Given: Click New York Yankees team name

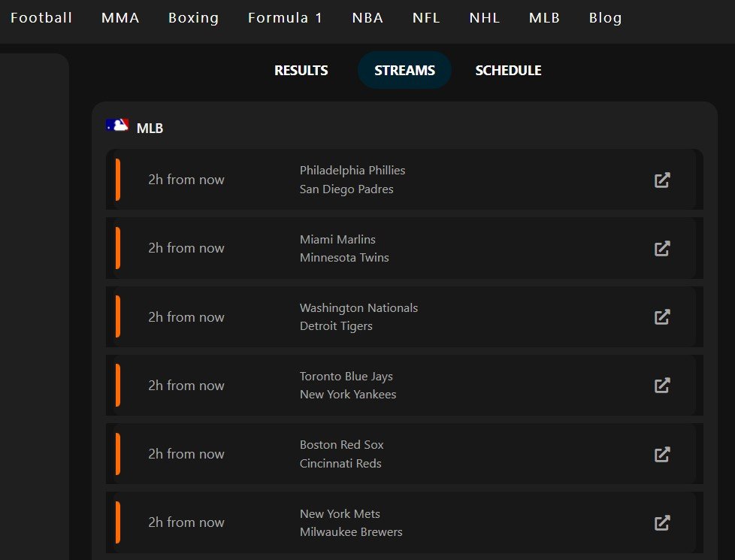Looking at the screenshot, I should pyautogui.click(x=348, y=395).
